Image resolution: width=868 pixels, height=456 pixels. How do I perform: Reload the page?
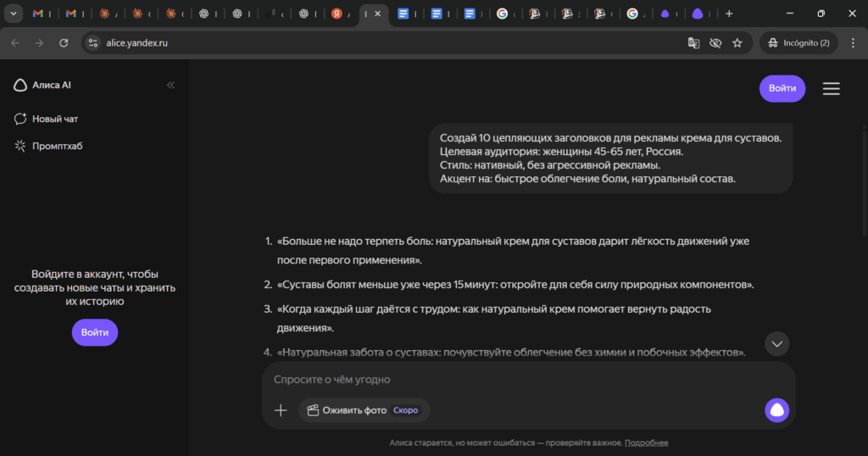coord(64,42)
